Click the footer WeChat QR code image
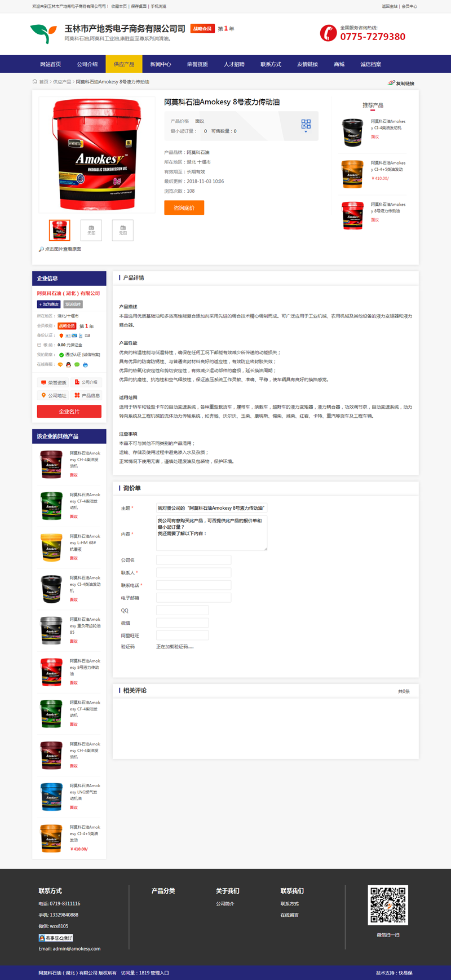451x980 pixels. click(388, 905)
